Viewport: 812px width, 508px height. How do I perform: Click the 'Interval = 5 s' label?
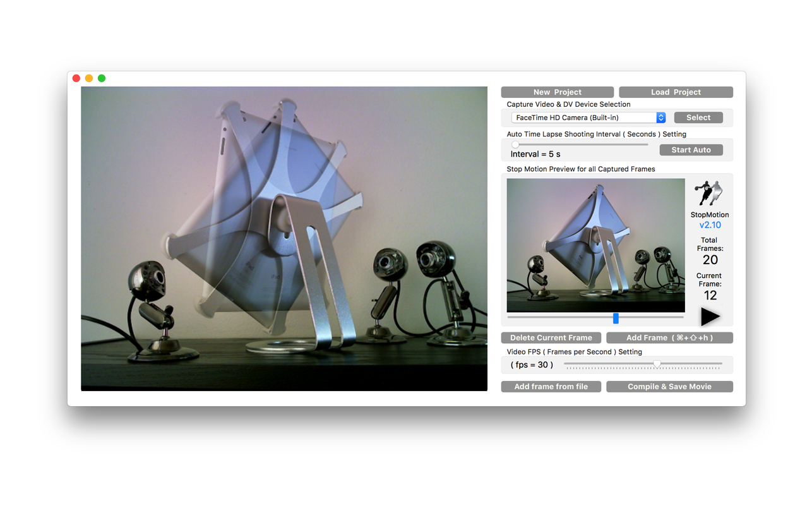coord(535,154)
